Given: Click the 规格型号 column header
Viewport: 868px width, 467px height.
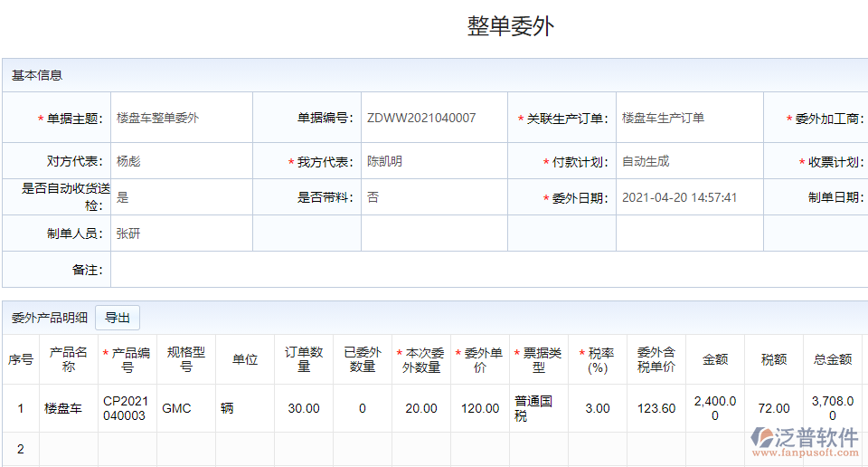Looking at the screenshot, I should 186,359.
